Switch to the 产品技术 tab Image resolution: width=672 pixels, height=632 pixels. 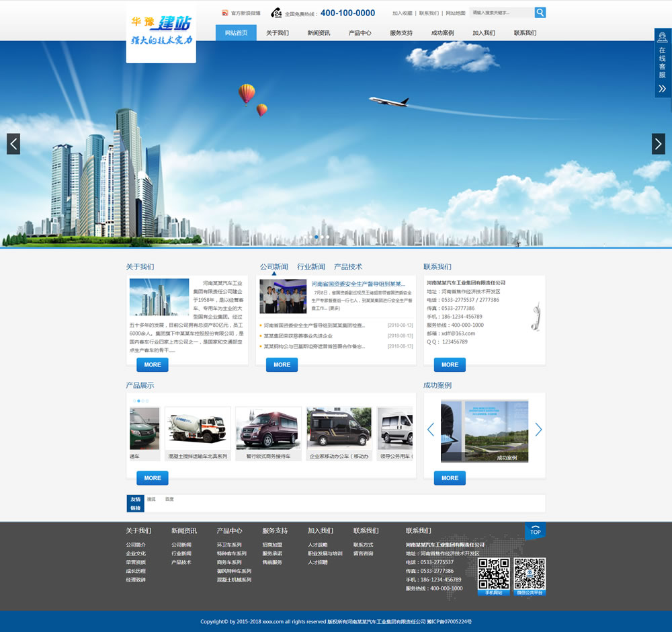(348, 267)
